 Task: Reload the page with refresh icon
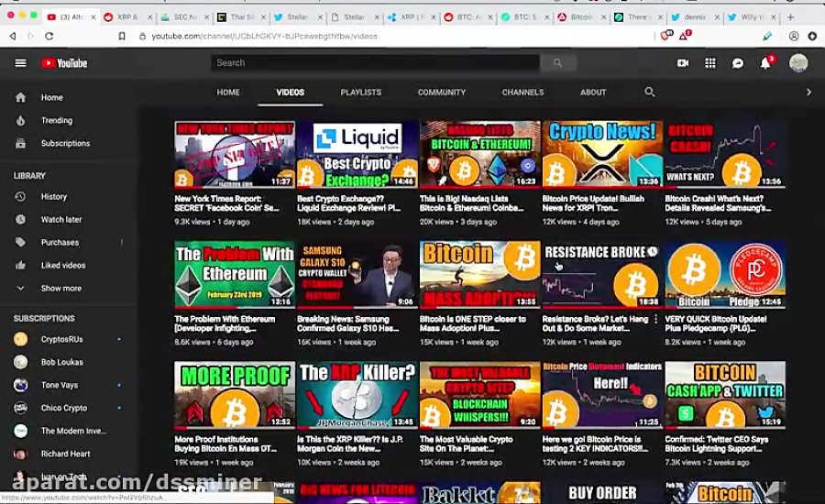pyautogui.click(x=49, y=36)
